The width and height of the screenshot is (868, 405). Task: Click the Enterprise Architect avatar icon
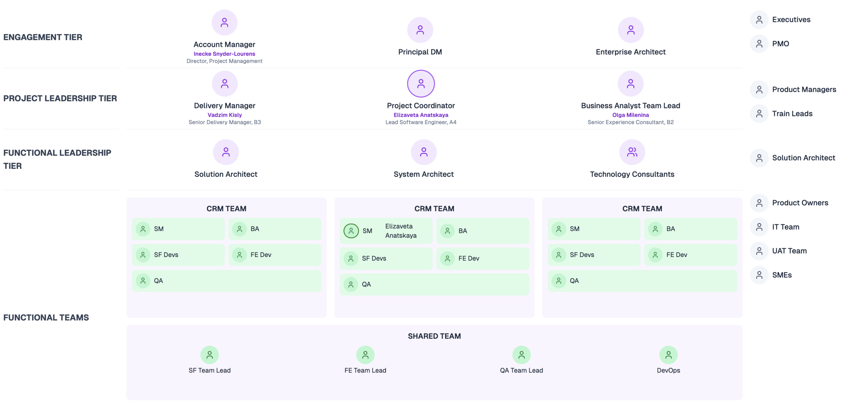tap(631, 30)
